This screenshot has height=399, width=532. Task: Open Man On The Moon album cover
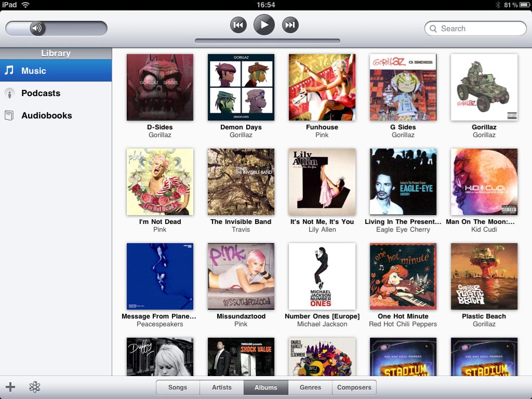[484, 182]
